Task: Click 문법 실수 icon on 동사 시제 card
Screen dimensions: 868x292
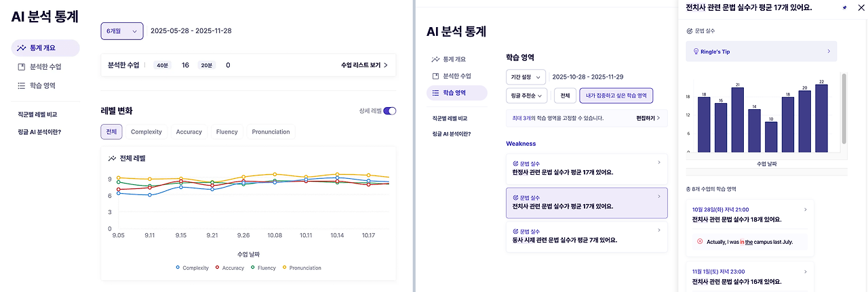Action: (x=516, y=231)
